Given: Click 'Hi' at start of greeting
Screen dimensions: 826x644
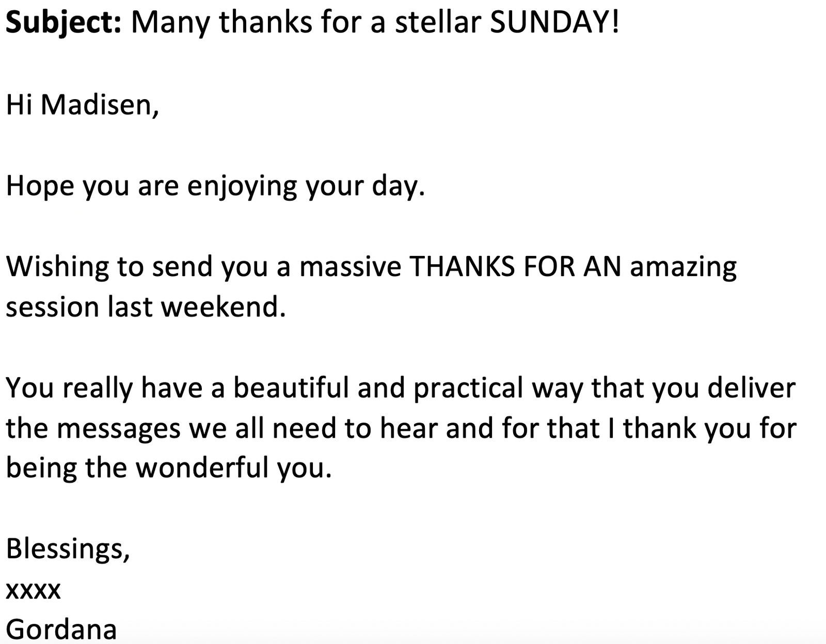Looking at the screenshot, I should (20, 104).
